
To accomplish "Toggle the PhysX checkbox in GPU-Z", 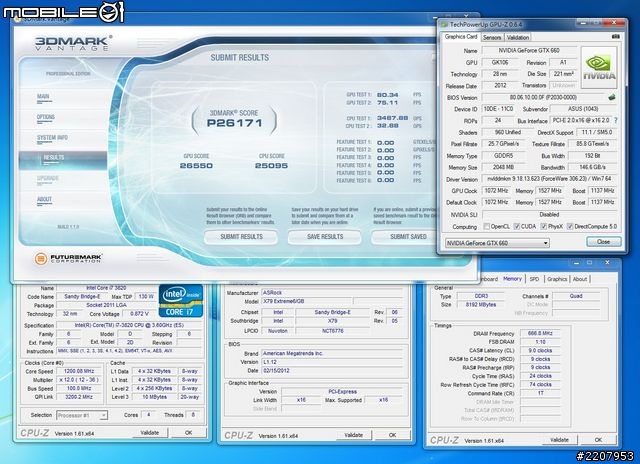I will pyautogui.click(x=543, y=226).
